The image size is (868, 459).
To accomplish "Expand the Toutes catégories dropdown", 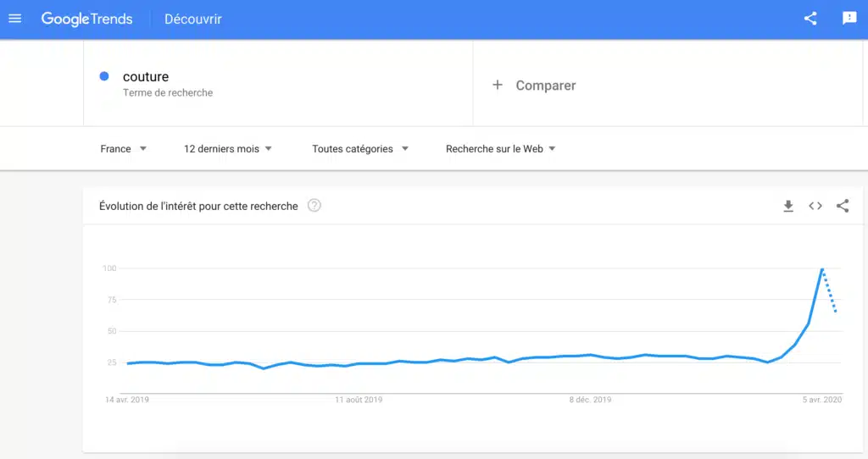I will 360,149.
